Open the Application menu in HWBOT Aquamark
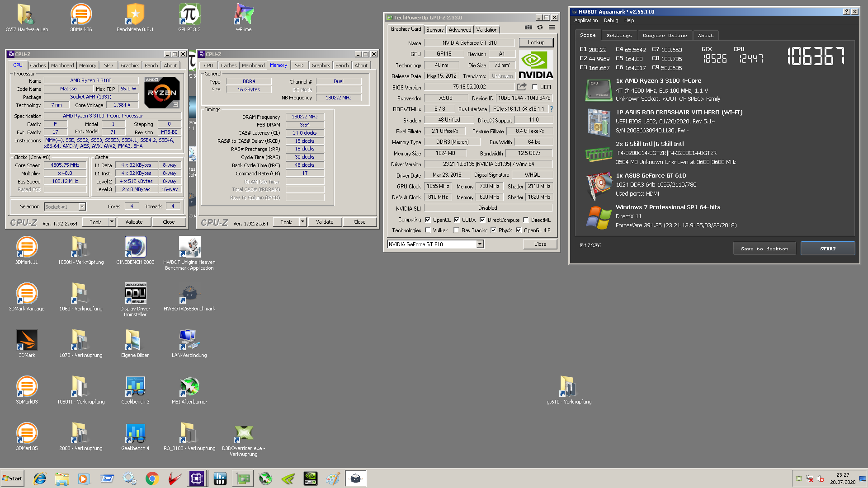868x488 pixels. tap(586, 20)
